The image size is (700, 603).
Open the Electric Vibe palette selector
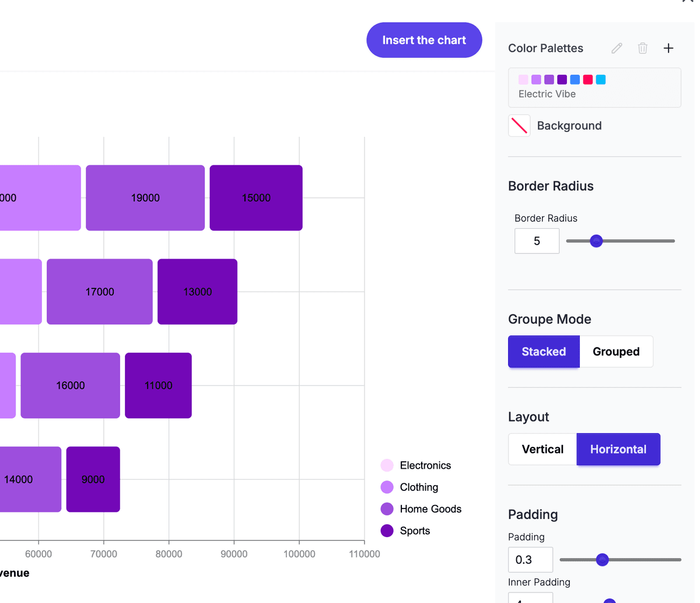pyautogui.click(x=594, y=88)
